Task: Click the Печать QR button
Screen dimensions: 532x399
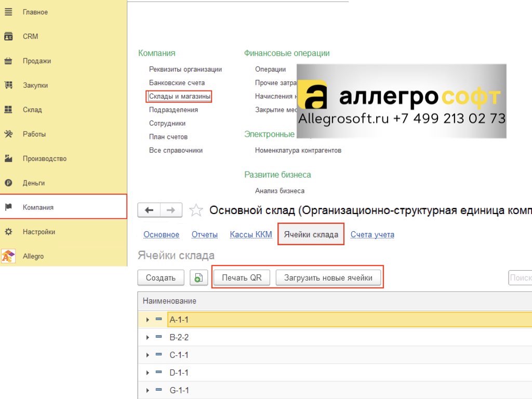Action: [x=242, y=278]
